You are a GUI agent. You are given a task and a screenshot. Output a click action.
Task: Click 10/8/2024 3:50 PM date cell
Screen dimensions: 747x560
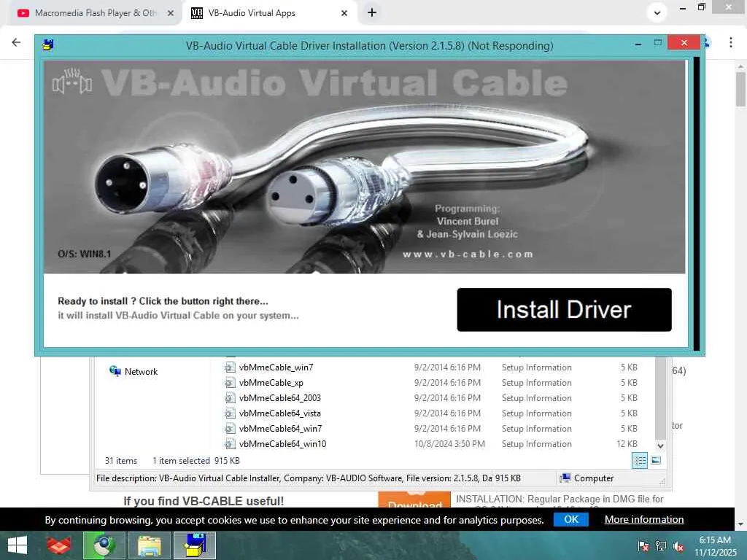[x=449, y=443]
